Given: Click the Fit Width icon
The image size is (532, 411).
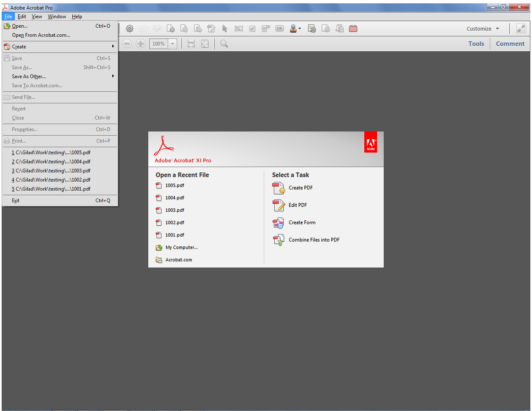Looking at the screenshot, I should (191, 43).
